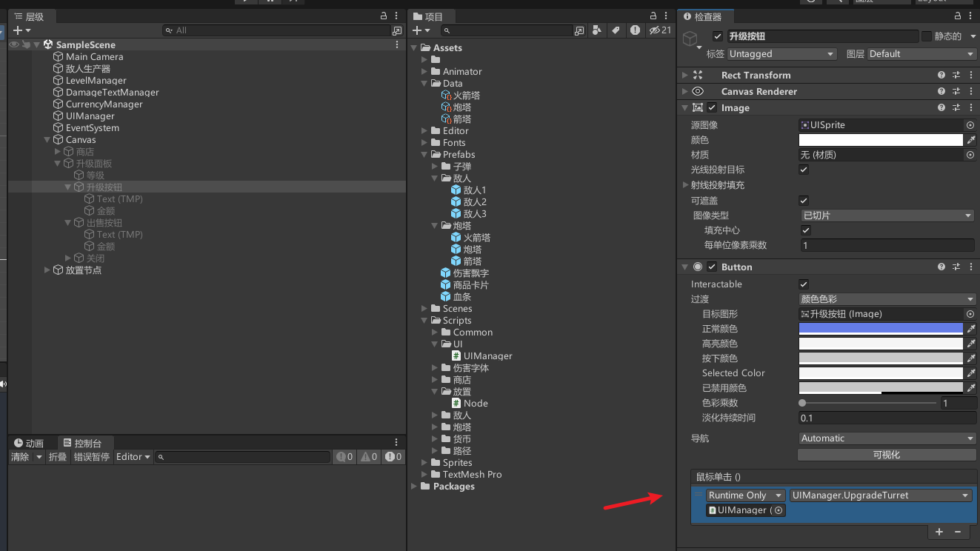Open Rect Transform help icon

[941, 75]
